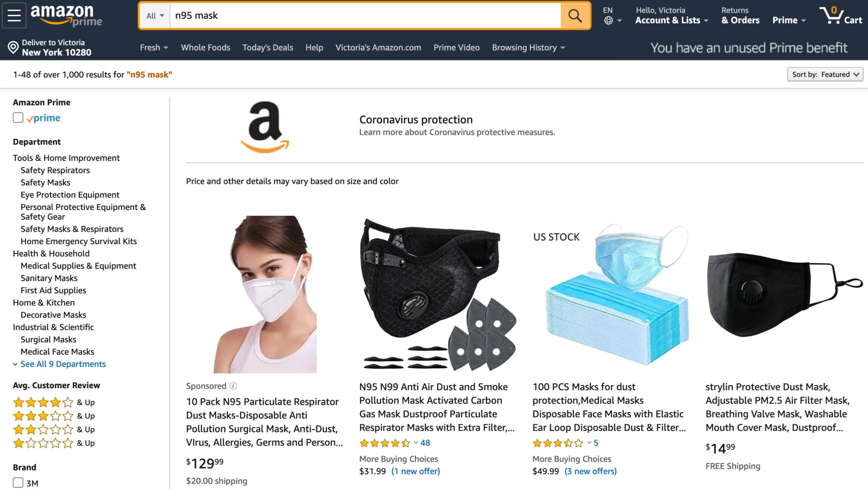Open the Sort by Featured dropdown
Viewport: 868px width, 489px height.
click(x=825, y=75)
